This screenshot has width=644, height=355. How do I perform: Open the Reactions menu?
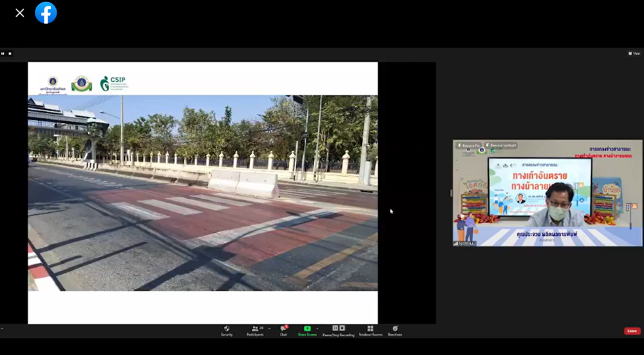point(395,330)
